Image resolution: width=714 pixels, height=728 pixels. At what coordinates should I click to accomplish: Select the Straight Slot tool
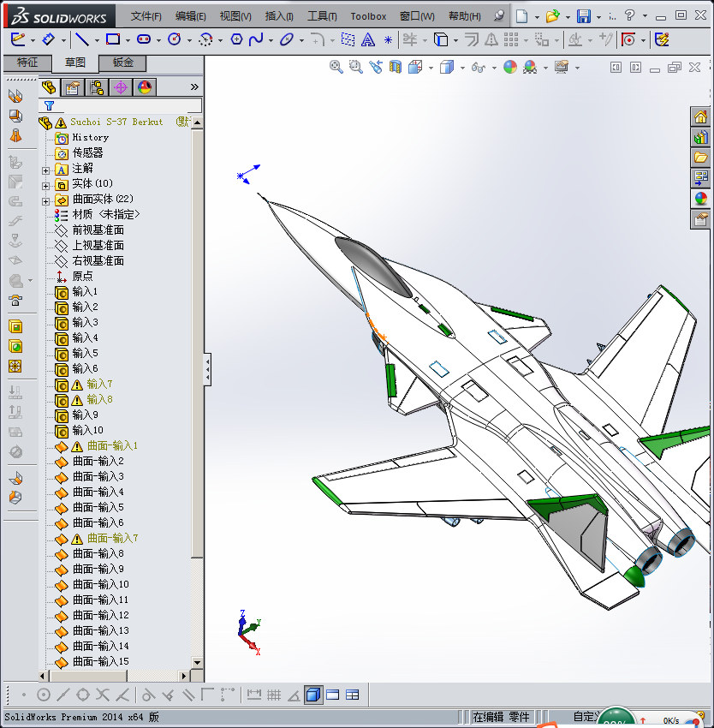(144, 39)
